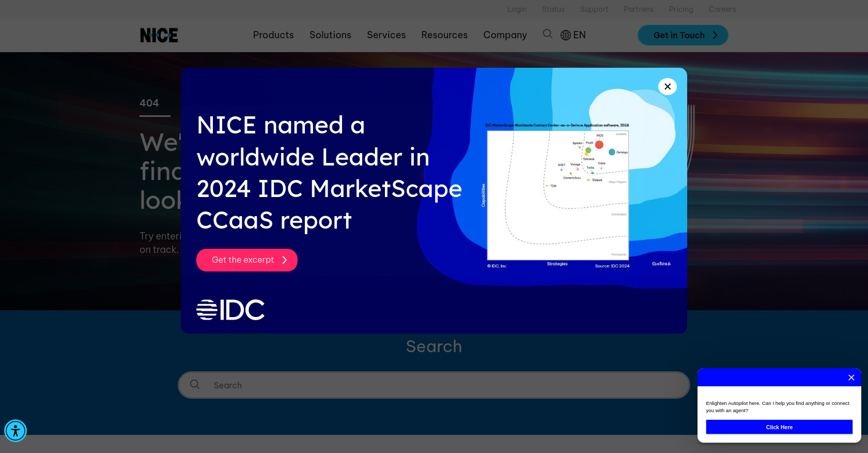Open the Solutions menu

point(330,35)
